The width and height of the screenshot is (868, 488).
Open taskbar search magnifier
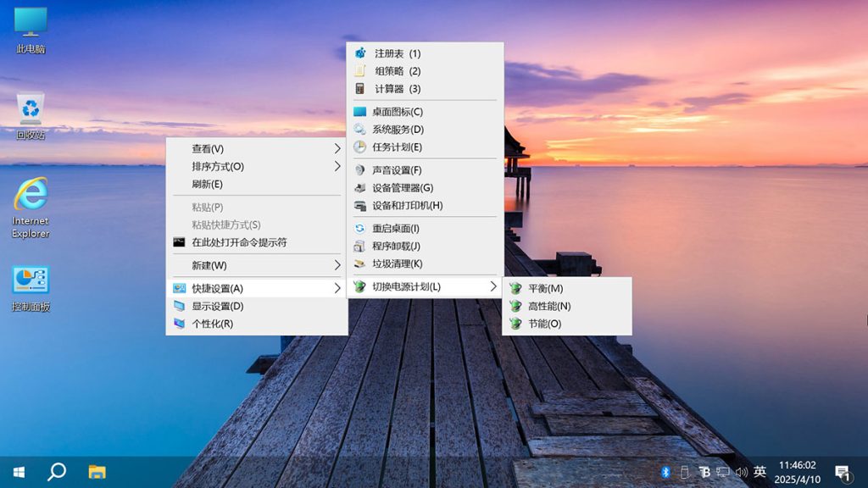pyautogui.click(x=57, y=472)
